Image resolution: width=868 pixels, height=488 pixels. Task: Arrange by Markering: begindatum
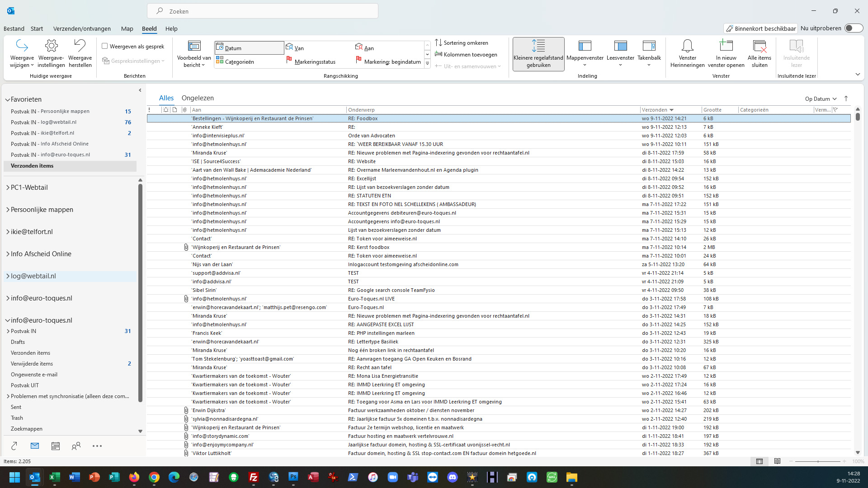pyautogui.click(x=389, y=61)
